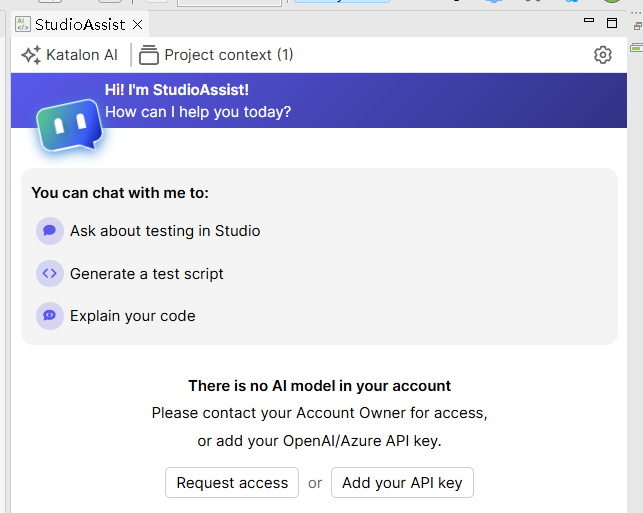Select the Katalon AI label
The image size is (643, 513).
click(82, 55)
